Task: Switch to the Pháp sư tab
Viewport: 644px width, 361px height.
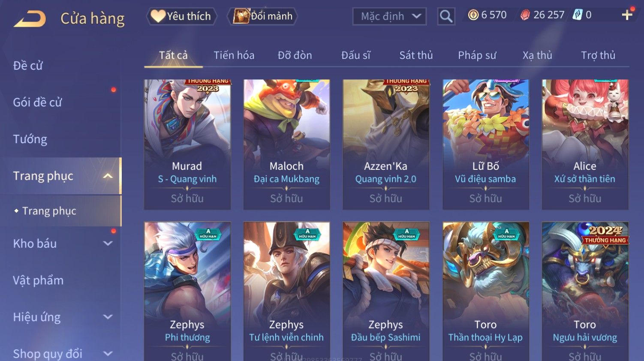Action: click(x=477, y=55)
